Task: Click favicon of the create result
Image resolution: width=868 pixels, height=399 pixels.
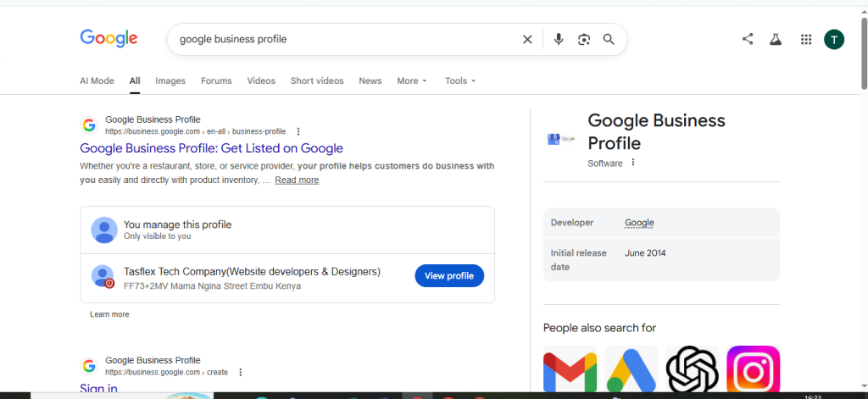Action: click(x=88, y=366)
